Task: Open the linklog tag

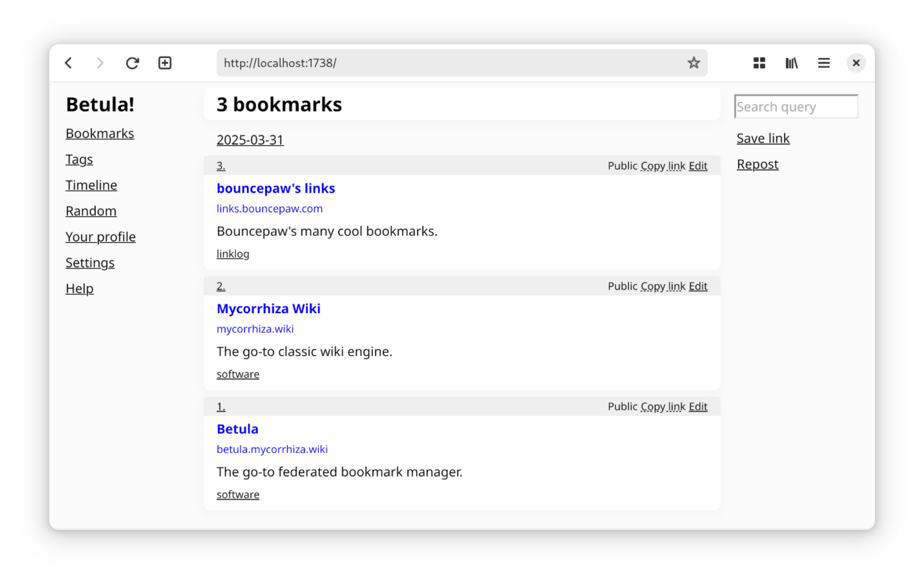Action: tap(233, 254)
